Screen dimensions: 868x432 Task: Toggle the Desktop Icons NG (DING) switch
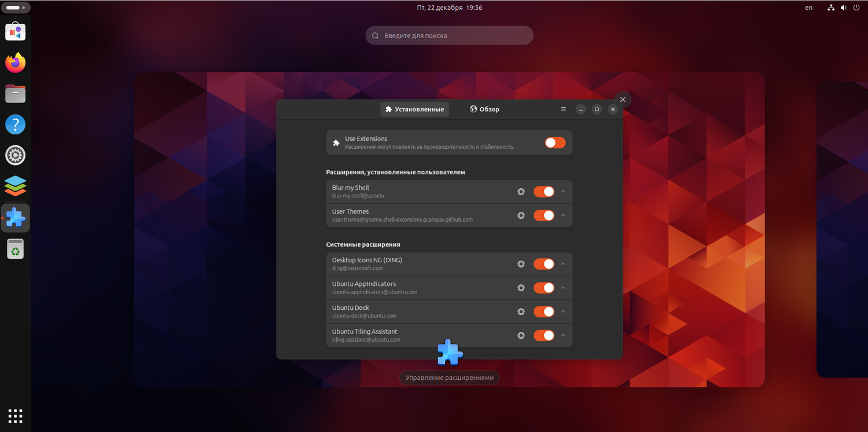544,264
